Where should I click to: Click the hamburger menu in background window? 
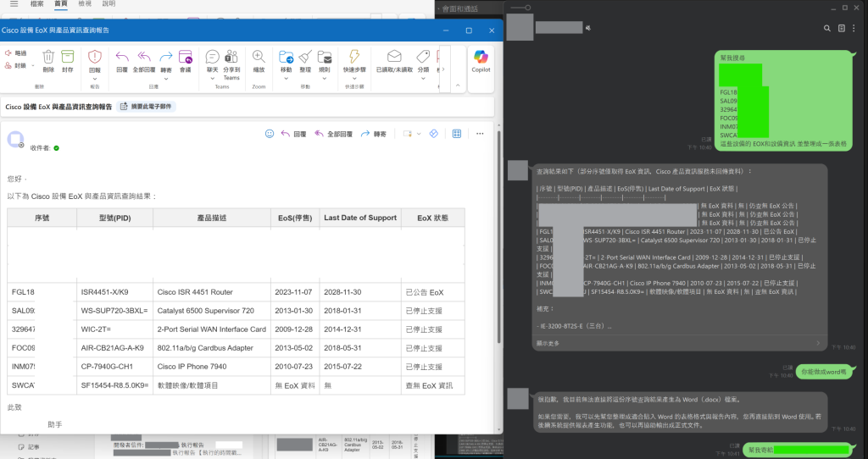point(14,4)
